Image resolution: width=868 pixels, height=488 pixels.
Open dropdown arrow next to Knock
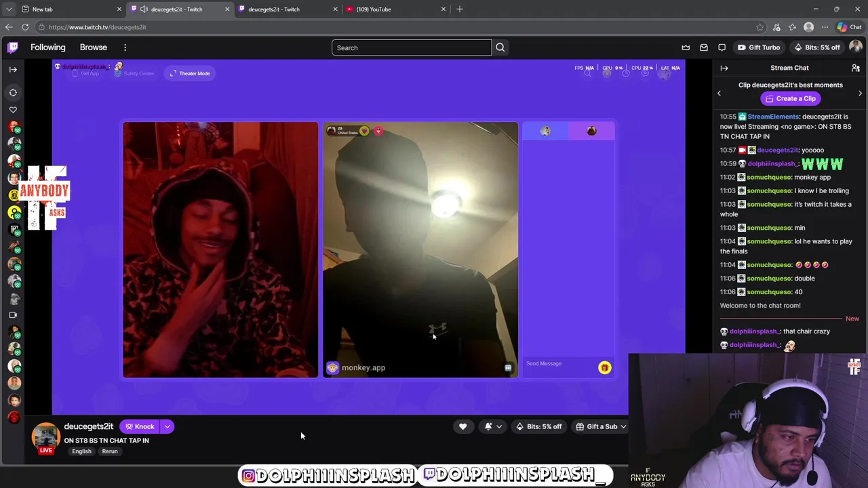tap(167, 426)
